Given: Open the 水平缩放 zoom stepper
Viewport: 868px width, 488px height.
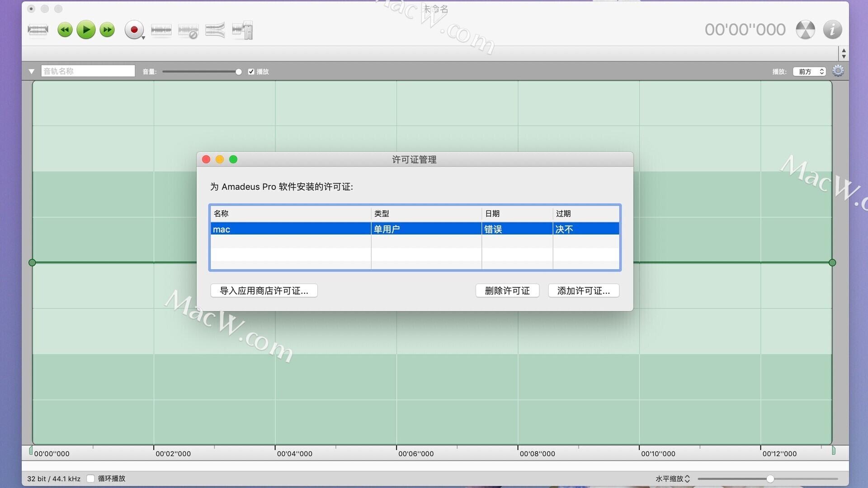Looking at the screenshot, I should pyautogui.click(x=687, y=479).
